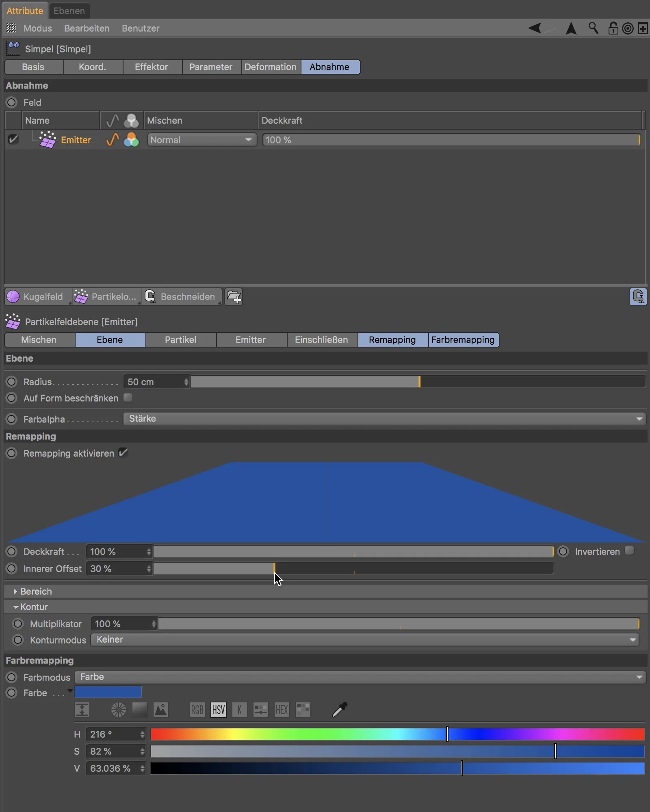Add a Partikelobjekt field layer
The height and width of the screenshot is (812, 650).
(107, 297)
